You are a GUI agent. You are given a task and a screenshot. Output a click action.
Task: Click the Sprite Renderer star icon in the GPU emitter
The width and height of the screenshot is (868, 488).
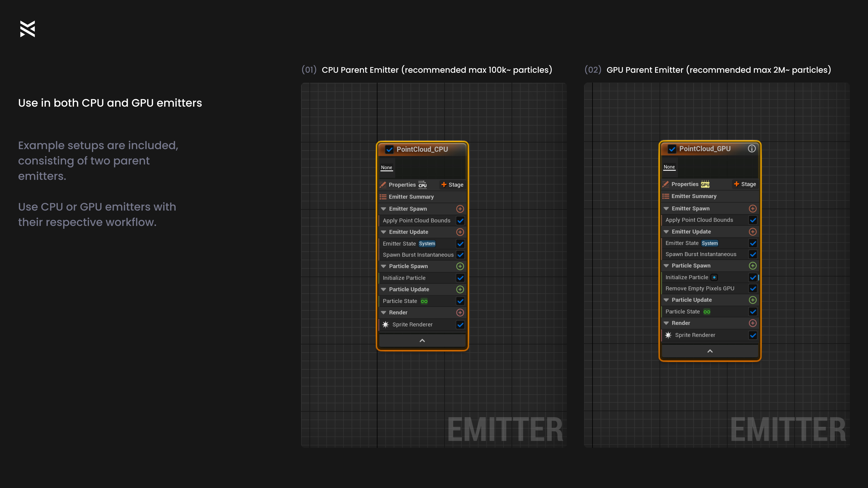click(668, 335)
